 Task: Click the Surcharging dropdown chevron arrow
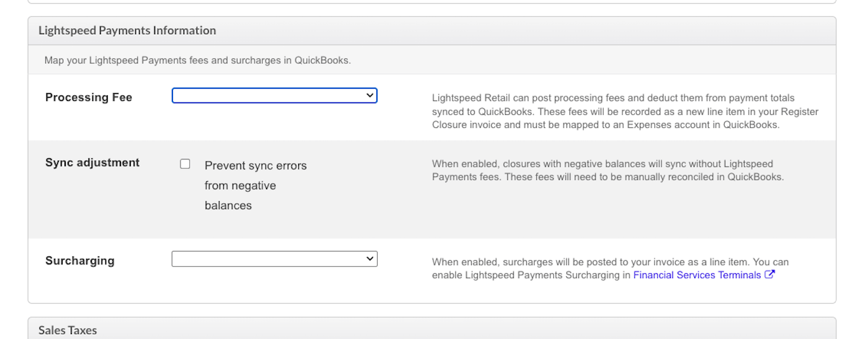point(370,258)
